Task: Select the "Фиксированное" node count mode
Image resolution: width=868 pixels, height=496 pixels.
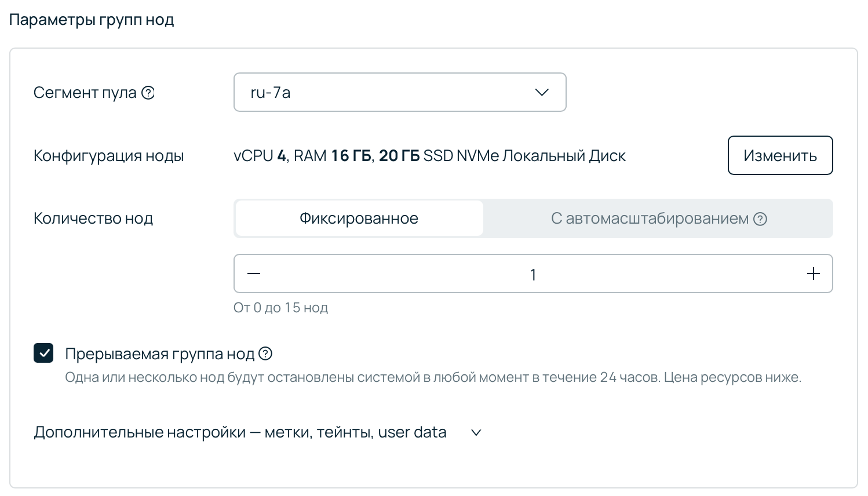Action: coord(358,218)
